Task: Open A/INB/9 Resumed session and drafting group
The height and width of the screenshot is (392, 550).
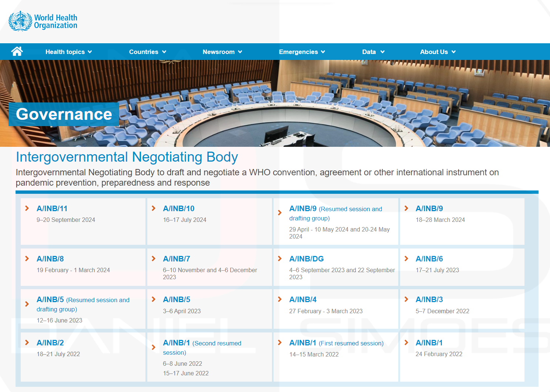Action: (x=336, y=213)
